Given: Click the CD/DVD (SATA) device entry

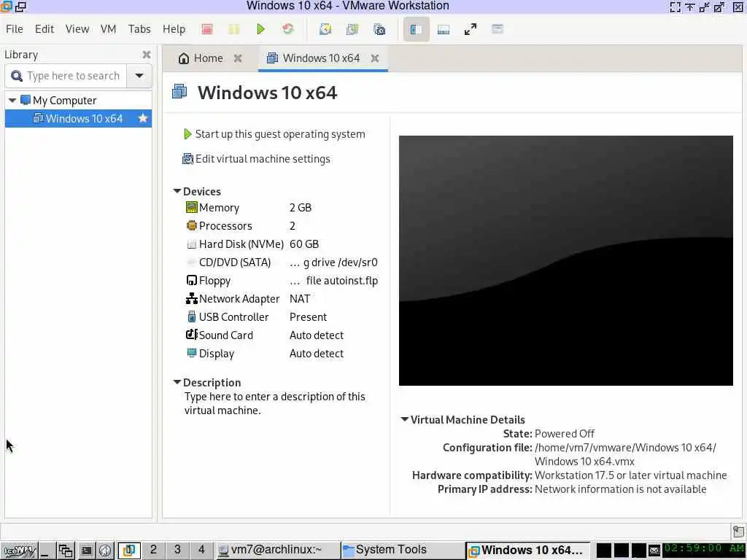Looking at the screenshot, I should (228, 262).
